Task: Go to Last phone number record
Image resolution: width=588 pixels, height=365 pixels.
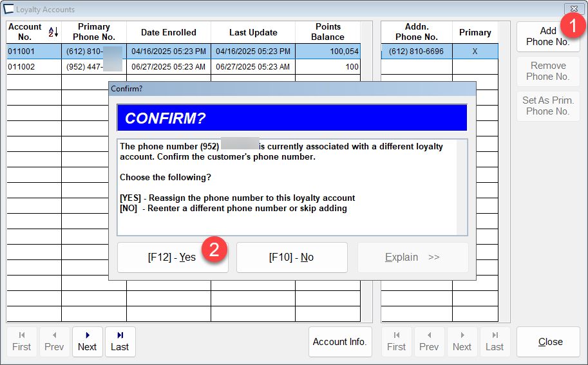Action: click(494, 342)
